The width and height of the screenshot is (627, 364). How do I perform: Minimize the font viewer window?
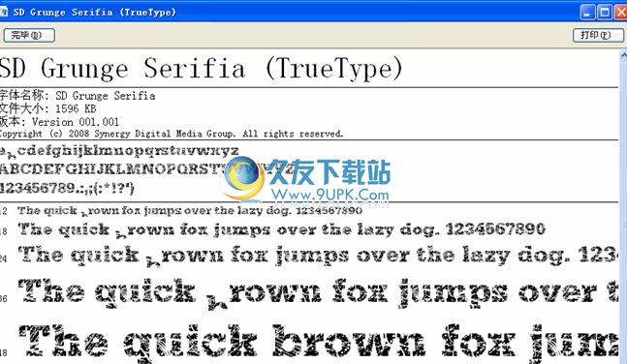click(x=587, y=12)
